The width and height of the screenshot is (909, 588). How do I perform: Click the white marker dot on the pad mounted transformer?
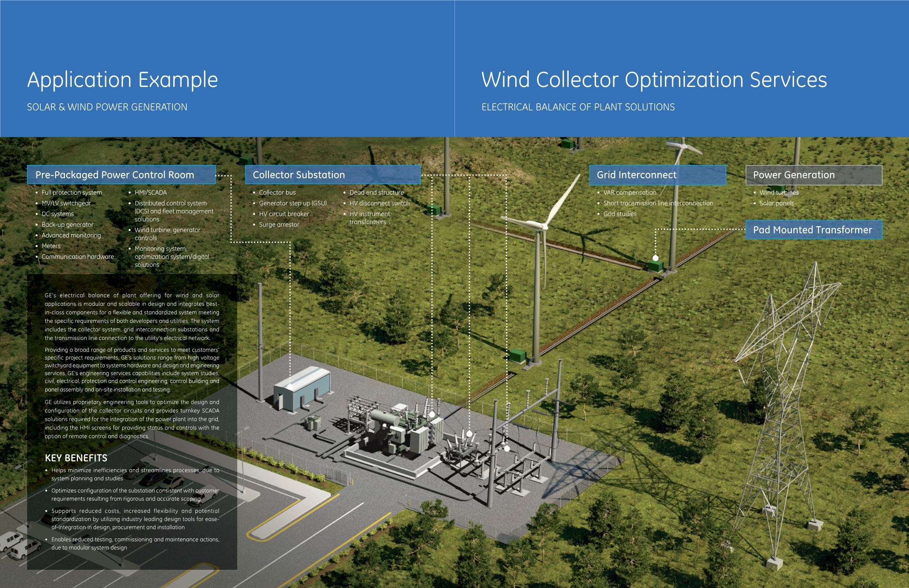click(x=655, y=258)
